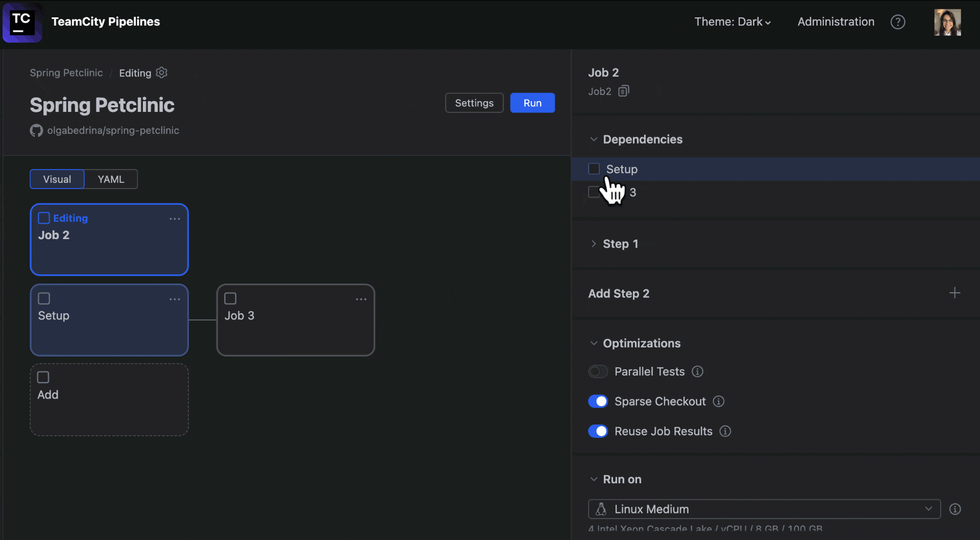
Task: Click the job icon on the Job 3 card
Action: tap(230, 298)
